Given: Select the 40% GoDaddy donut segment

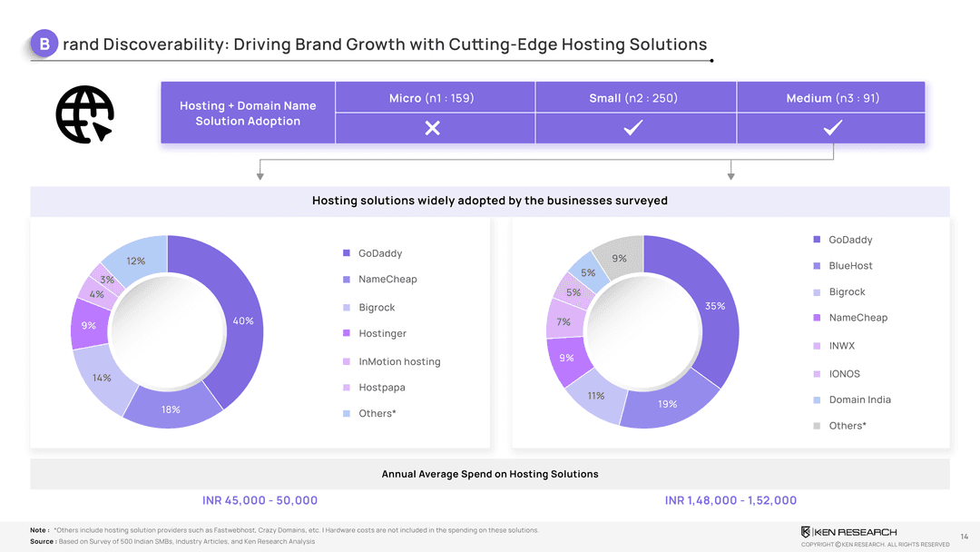Looking at the screenshot, I should pyautogui.click(x=239, y=309).
